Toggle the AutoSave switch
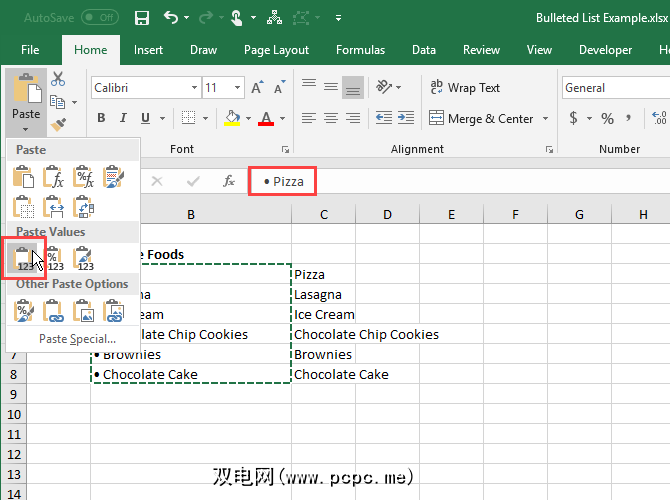670x500 pixels. coord(100,18)
